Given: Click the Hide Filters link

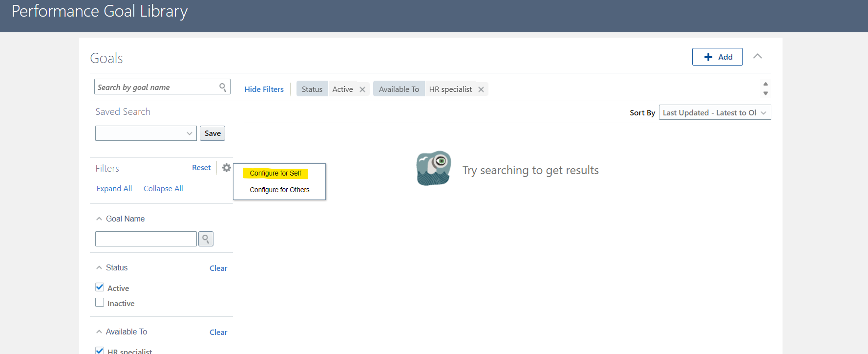Looking at the screenshot, I should click(x=264, y=89).
